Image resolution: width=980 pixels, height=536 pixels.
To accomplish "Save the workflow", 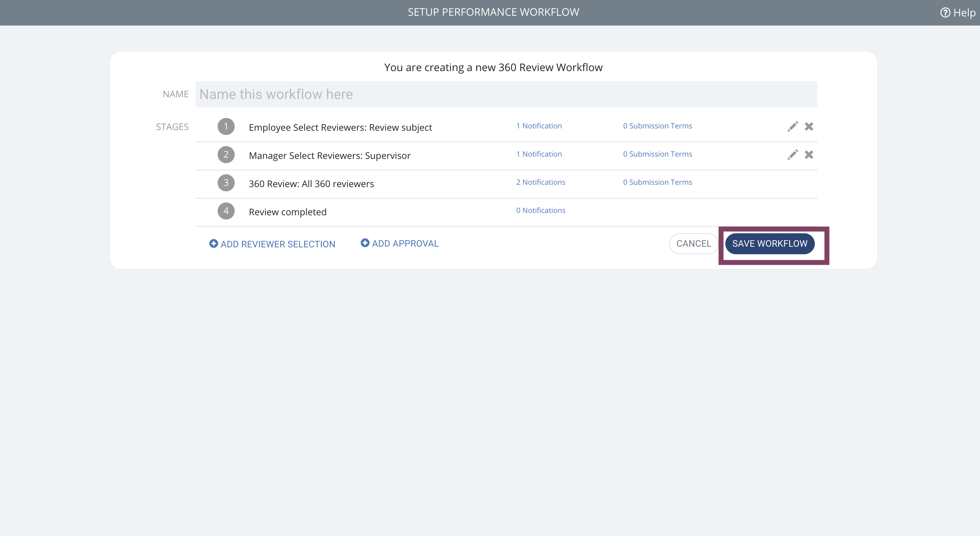I will point(770,243).
